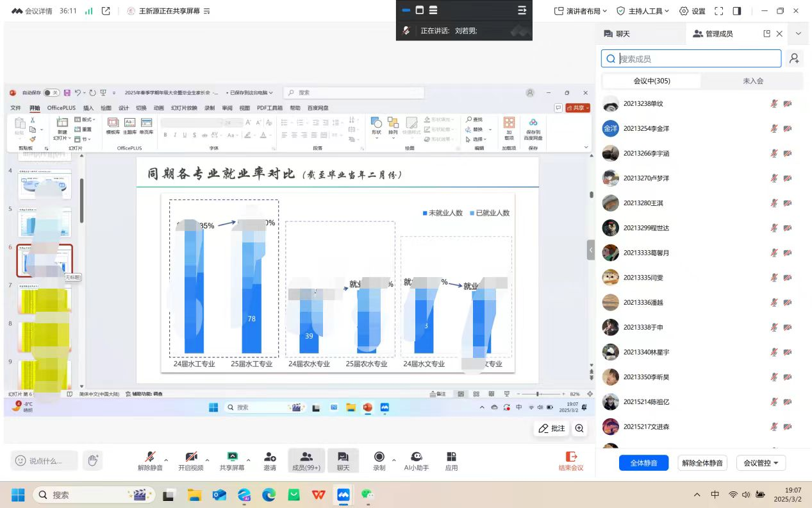
Task: Expand the 会议管控 dropdown
Action: point(760,463)
